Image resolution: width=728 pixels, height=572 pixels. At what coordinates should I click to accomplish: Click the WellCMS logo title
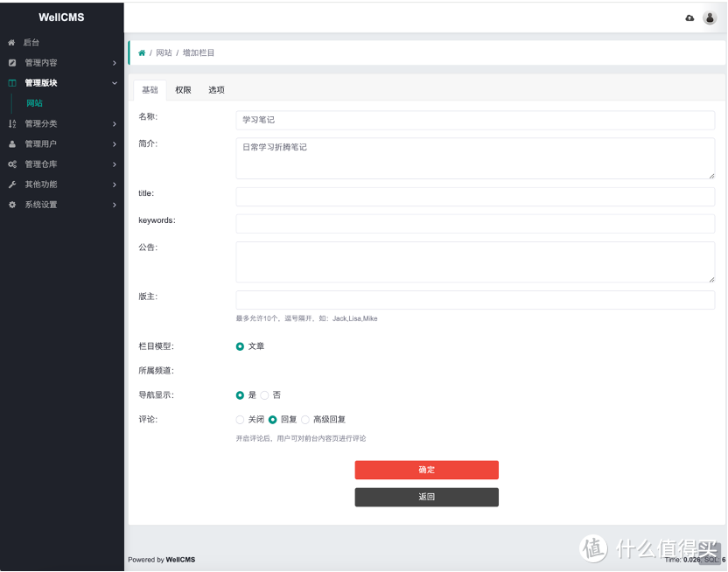coord(61,17)
